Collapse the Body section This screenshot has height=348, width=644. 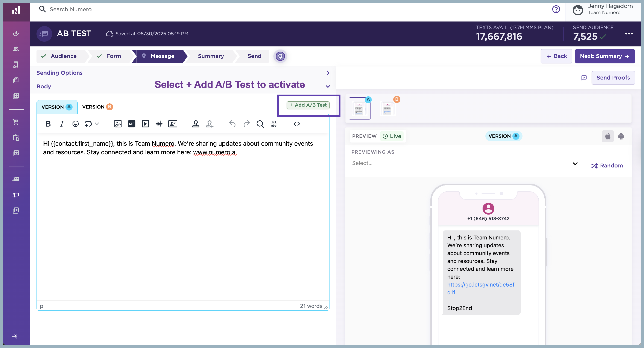328,87
